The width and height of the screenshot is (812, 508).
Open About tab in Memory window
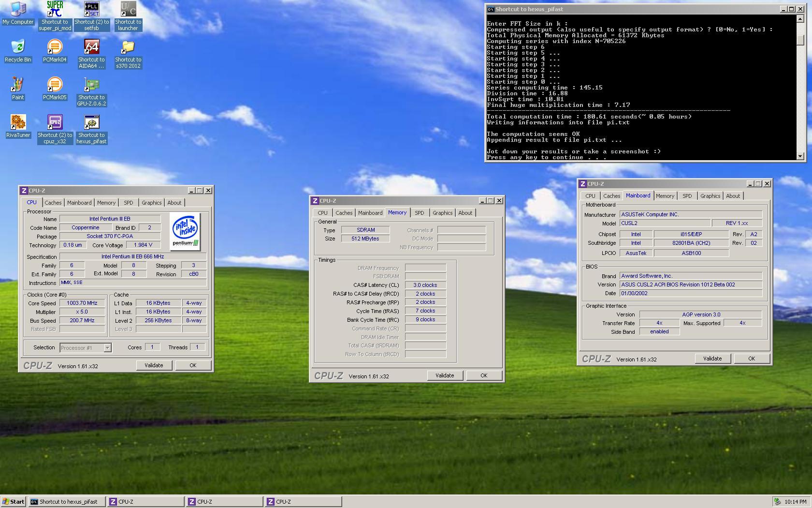click(x=465, y=213)
